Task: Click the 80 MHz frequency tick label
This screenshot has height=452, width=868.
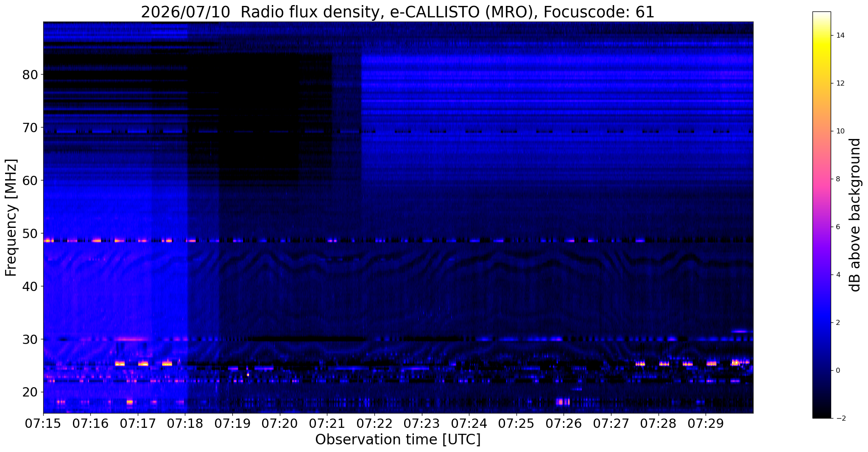Action: click(30, 75)
